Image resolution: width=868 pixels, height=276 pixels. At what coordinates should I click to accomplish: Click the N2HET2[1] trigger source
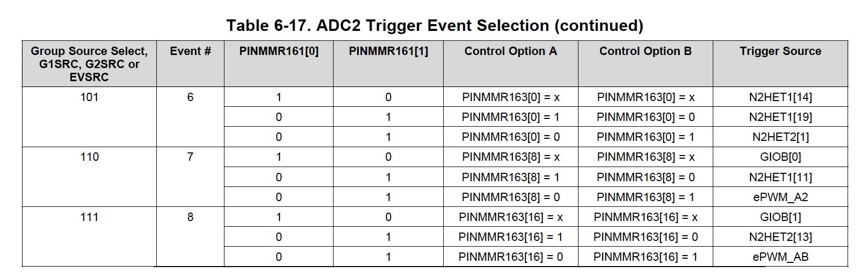780,137
